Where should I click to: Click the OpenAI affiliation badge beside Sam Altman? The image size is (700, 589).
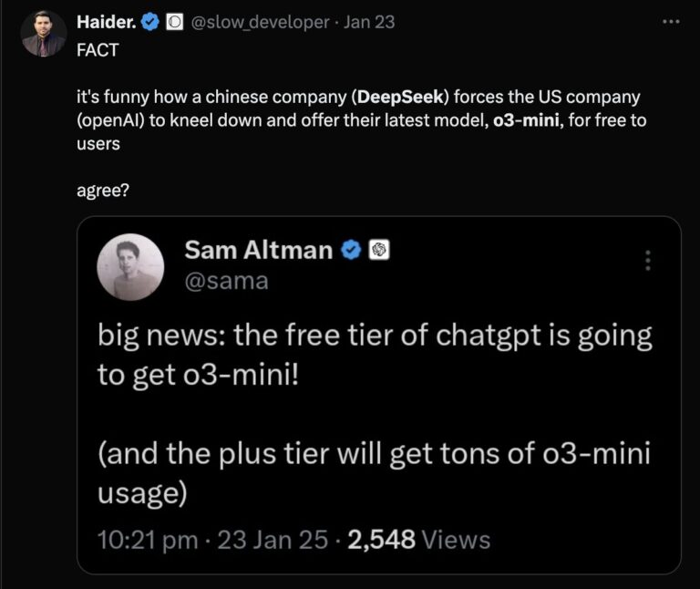(x=379, y=249)
